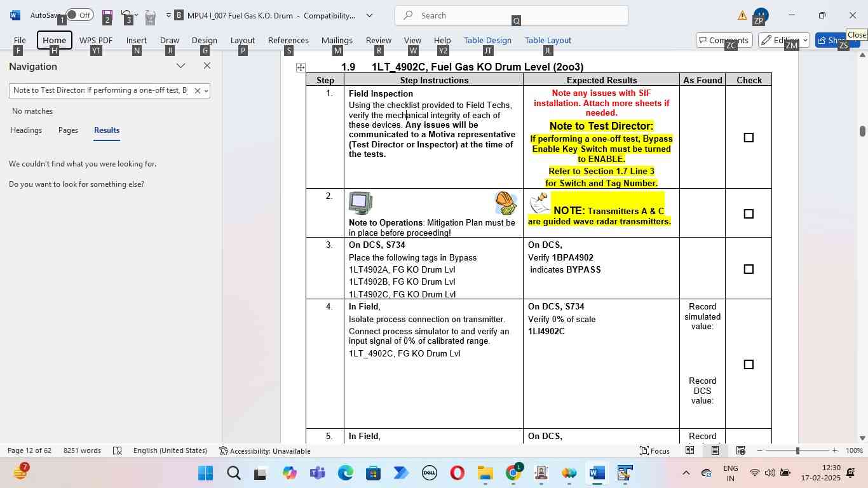Click the notepad pencil note image
The image size is (868, 488).
(539, 203)
